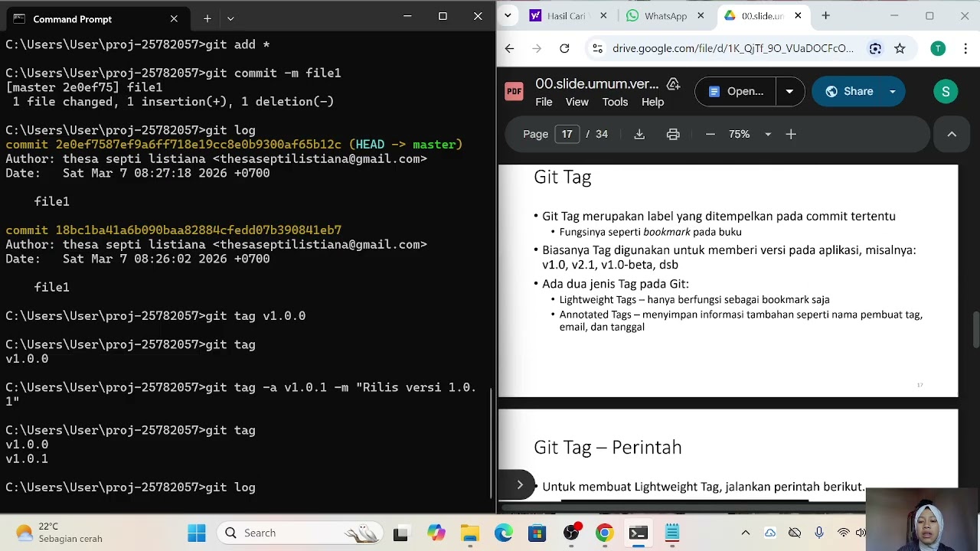Open the Google account avatar labeled S
Viewport: 980px width, 551px height.
pyautogui.click(x=946, y=92)
